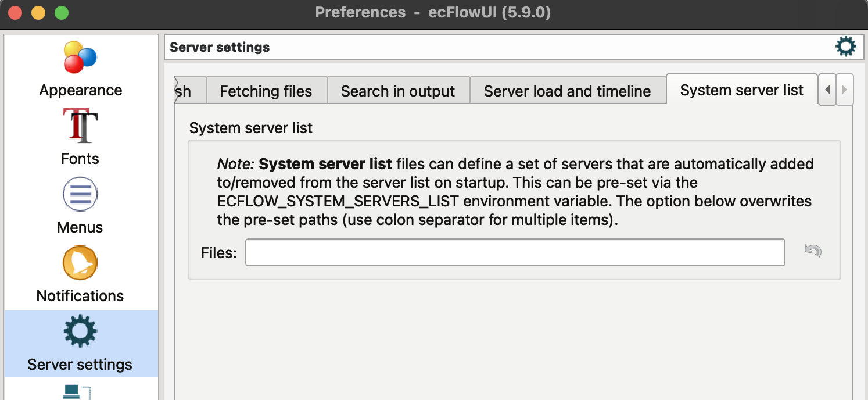Click the Server settings gear in sidebar
Screen dimensions: 868x400
coord(80,332)
